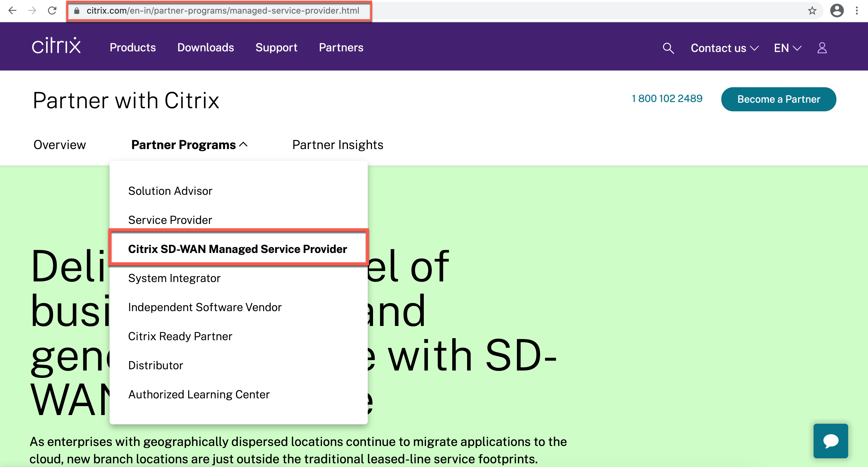Open the Chrome profile avatar

coord(837,11)
